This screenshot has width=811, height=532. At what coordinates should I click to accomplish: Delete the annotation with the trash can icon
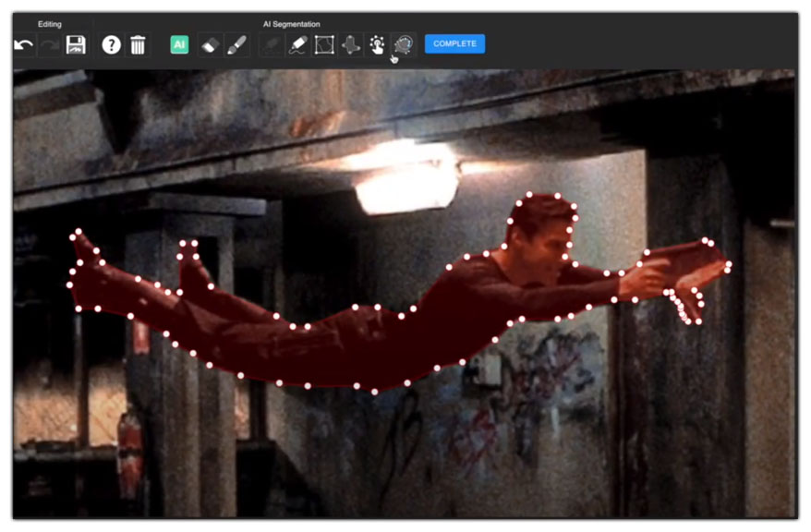tap(138, 44)
